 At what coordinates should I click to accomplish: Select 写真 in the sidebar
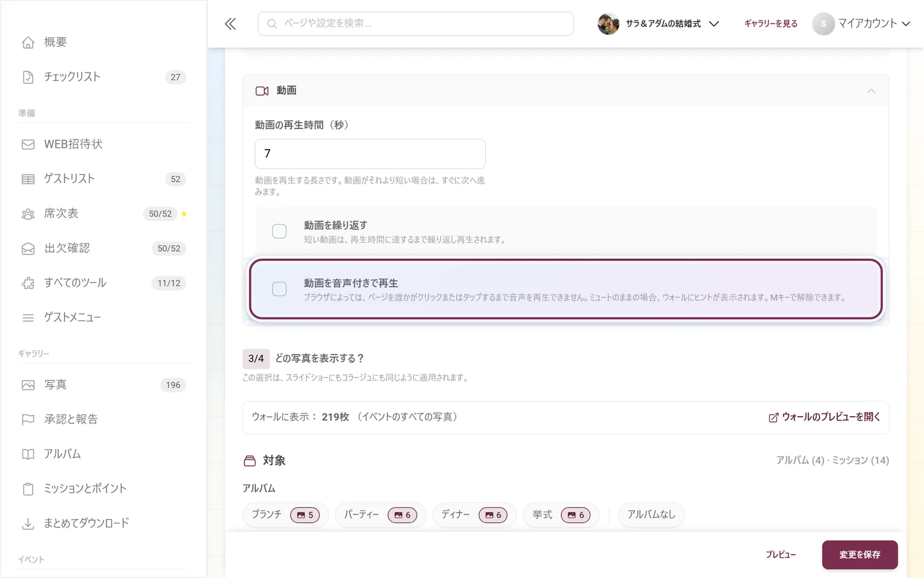103,385
